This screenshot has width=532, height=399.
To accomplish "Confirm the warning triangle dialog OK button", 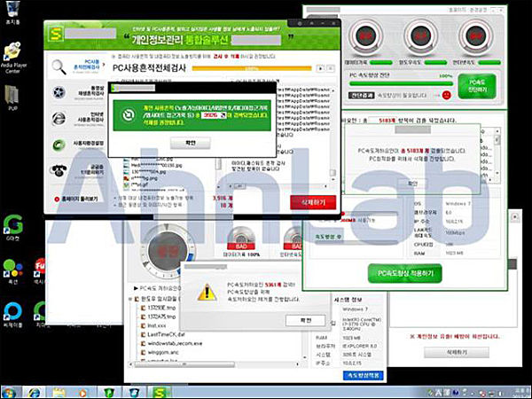I will 305,320.
